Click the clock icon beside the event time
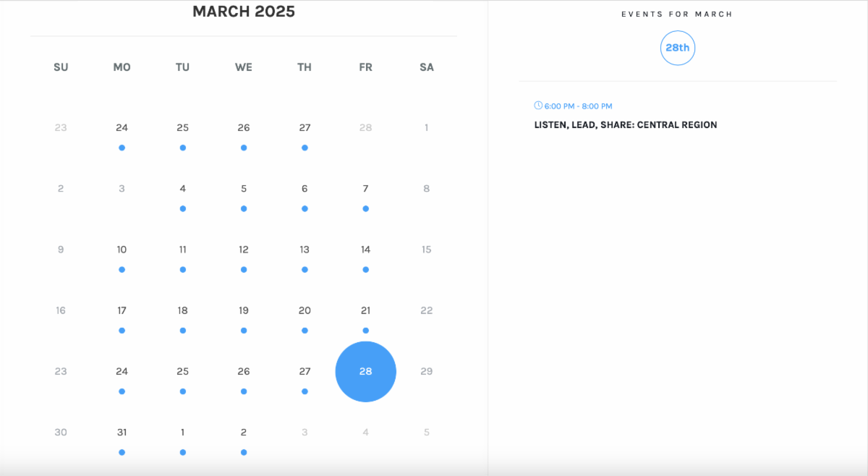Viewport: 868px width, 476px height. (538, 106)
